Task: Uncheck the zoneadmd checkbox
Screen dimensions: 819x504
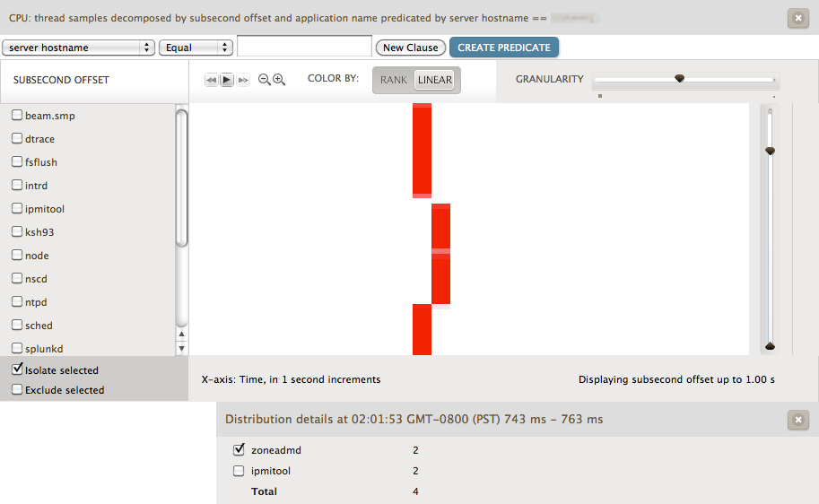Action: tap(239, 450)
